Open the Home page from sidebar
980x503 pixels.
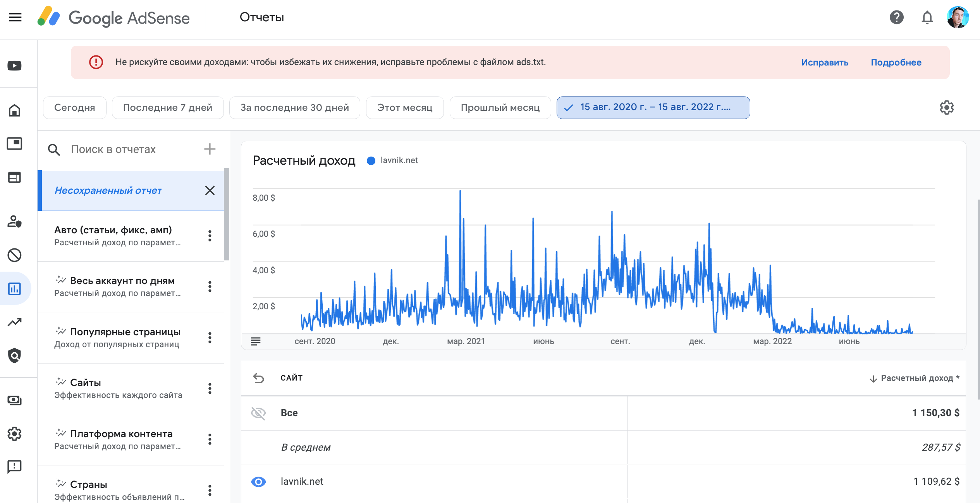15,110
